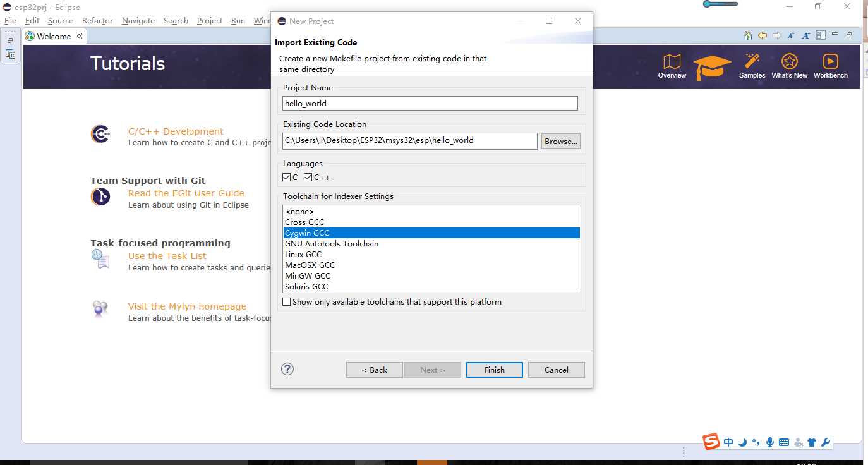The height and width of the screenshot is (465, 868).
Task: Select Cross GCC toolchain
Action: 431,222
